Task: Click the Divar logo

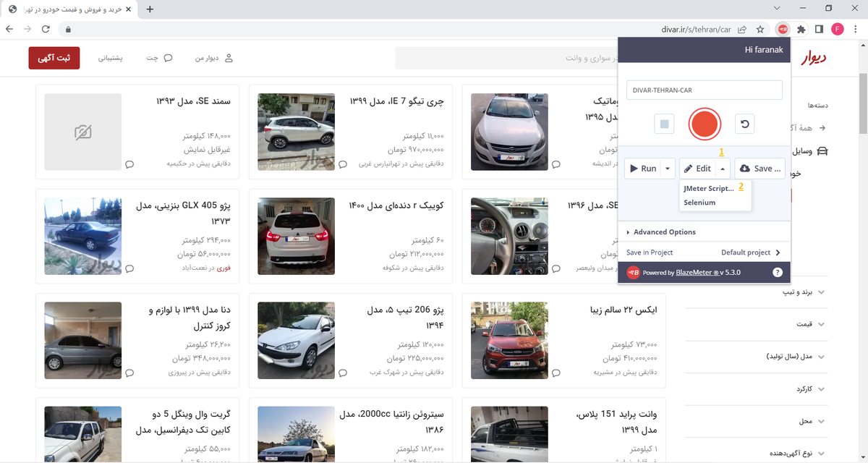Action: (813, 58)
